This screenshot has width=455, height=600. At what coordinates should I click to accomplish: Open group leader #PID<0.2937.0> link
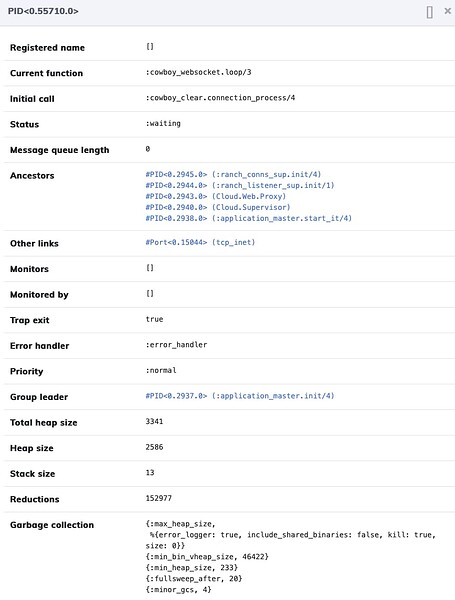240,396
